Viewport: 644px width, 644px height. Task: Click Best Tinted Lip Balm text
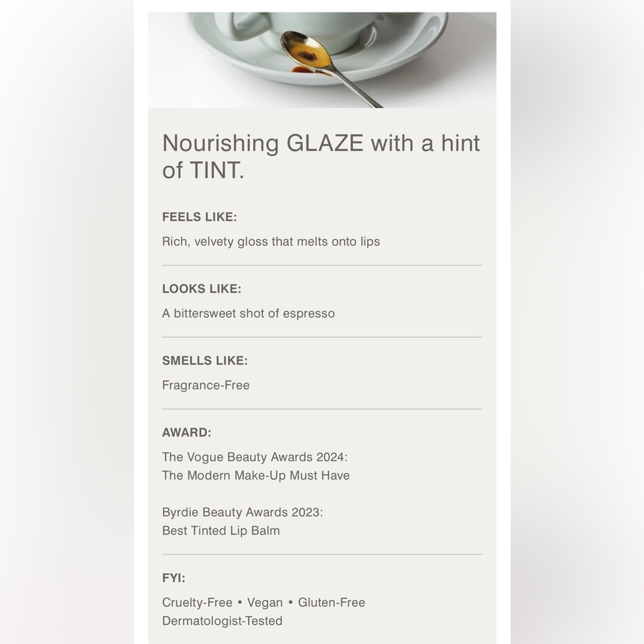(221, 531)
